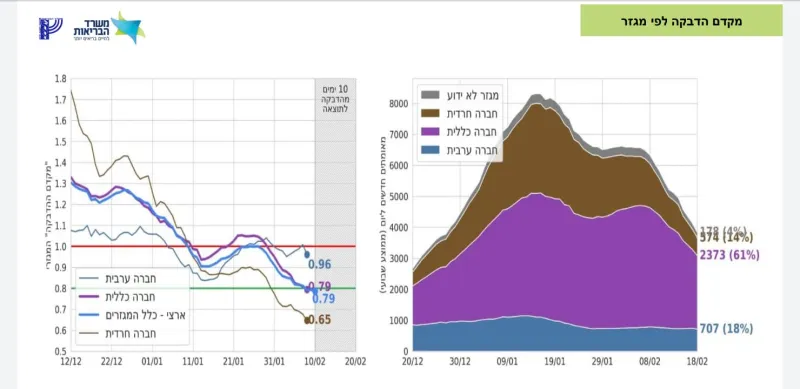Click the 1.8 tick on the line chart y-axis
Screen dimensions: 800x389
[60, 79]
